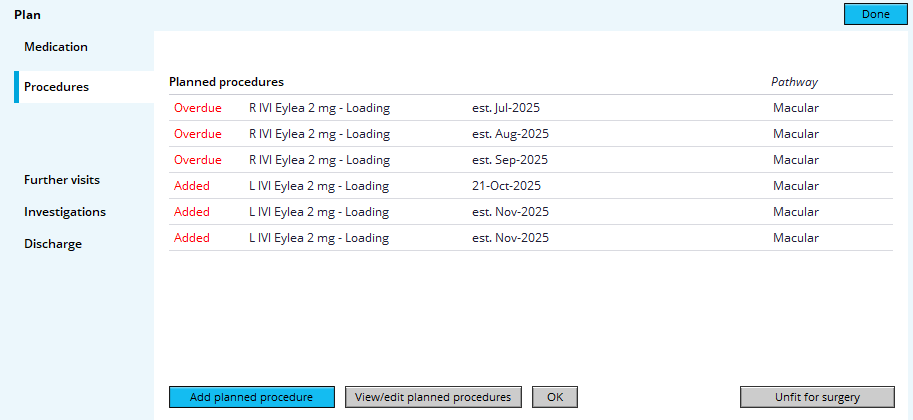Click the Overdue status for Jul-2025
The width and height of the screenshot is (913, 420).
198,108
